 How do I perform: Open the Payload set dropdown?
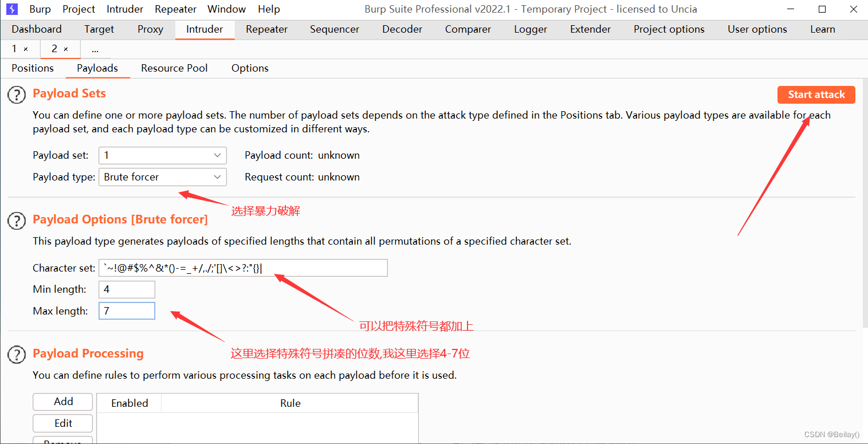tap(163, 155)
